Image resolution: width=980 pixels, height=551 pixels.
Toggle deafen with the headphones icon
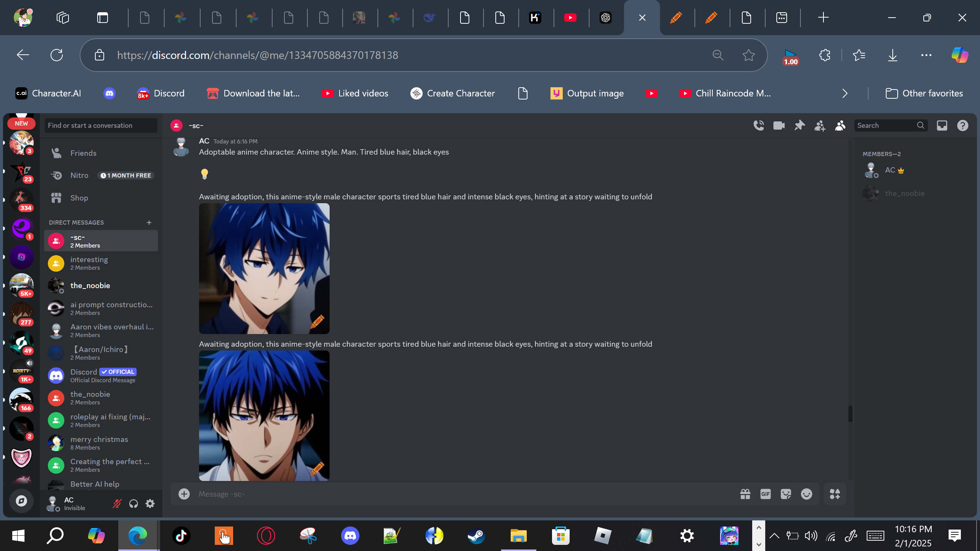(133, 504)
